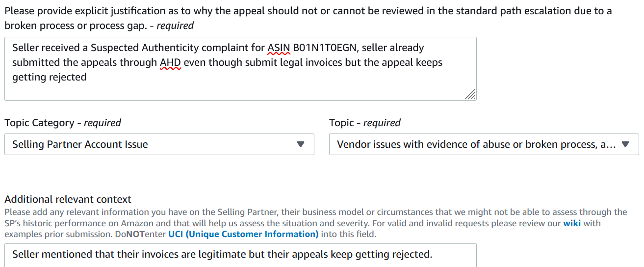Click the arrow on the Topic dropdown
The image size is (644, 267).
click(625, 144)
